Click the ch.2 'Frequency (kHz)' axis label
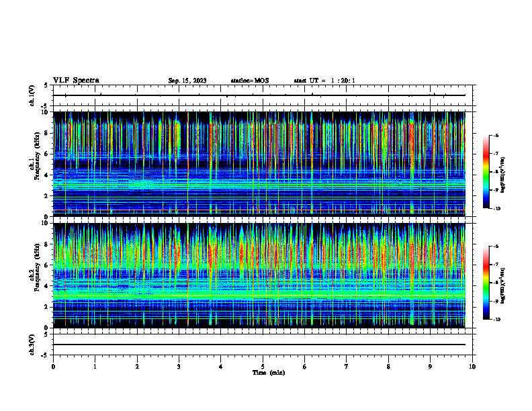This screenshot has height=411, width=532. click(x=38, y=267)
